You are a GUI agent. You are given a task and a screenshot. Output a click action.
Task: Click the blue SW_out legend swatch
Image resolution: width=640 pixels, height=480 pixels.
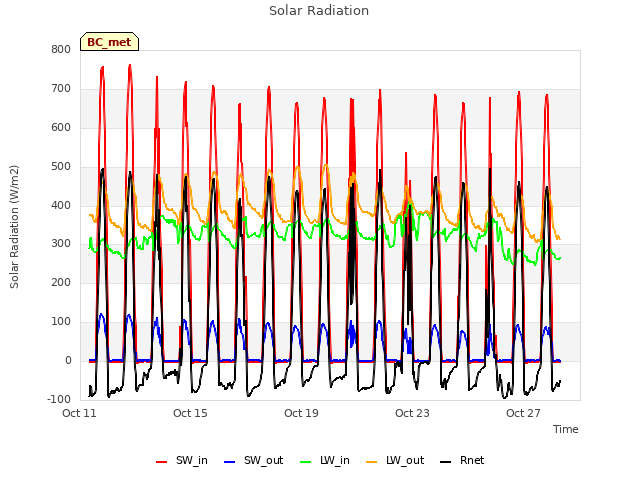pyautogui.click(x=230, y=462)
